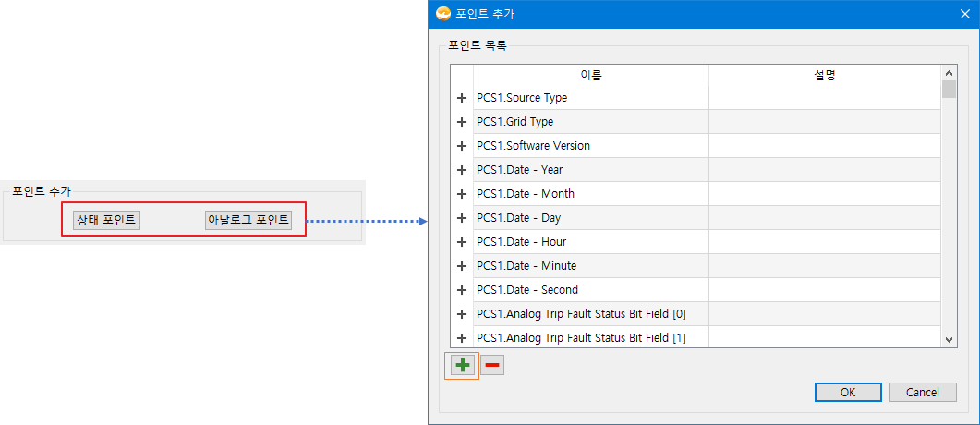Click plus icon beside PCS1.Date - Month
This screenshot has height=425, width=980.
tap(462, 194)
